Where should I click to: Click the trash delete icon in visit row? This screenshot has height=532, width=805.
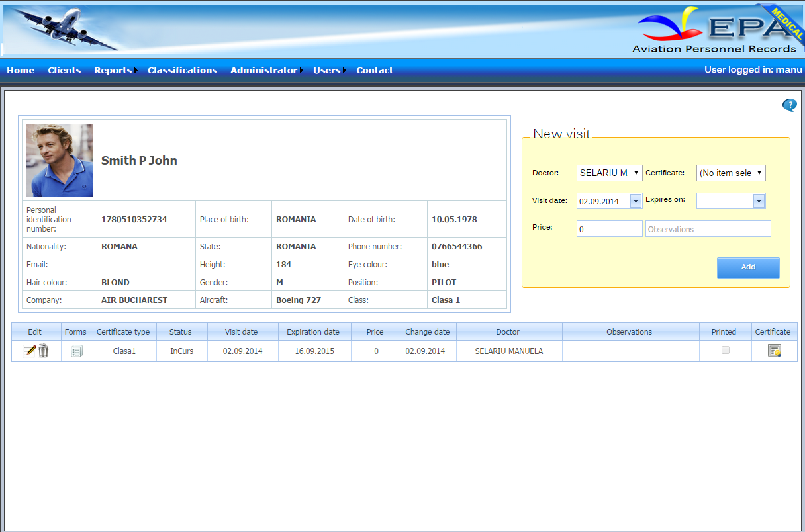44,351
